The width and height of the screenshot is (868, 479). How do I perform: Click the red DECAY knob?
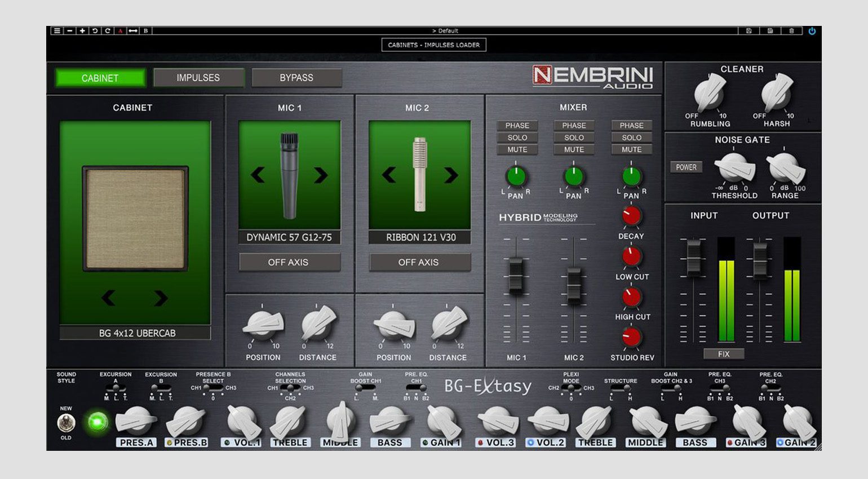631,216
